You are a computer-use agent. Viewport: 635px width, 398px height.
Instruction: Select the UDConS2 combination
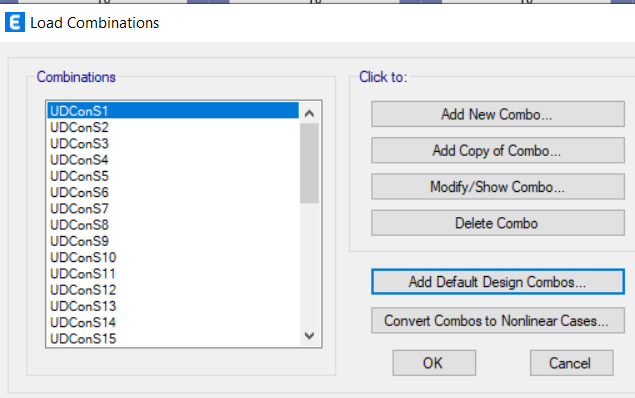(x=173, y=127)
